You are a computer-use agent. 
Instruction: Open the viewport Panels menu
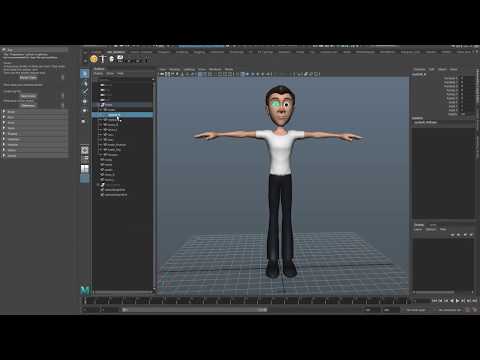click(x=229, y=69)
